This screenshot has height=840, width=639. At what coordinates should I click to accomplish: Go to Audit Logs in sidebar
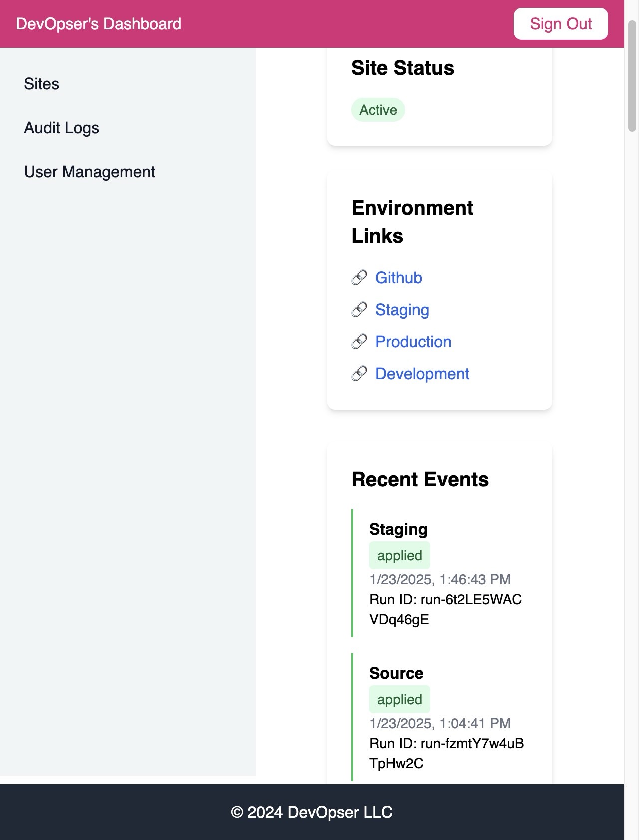point(62,128)
